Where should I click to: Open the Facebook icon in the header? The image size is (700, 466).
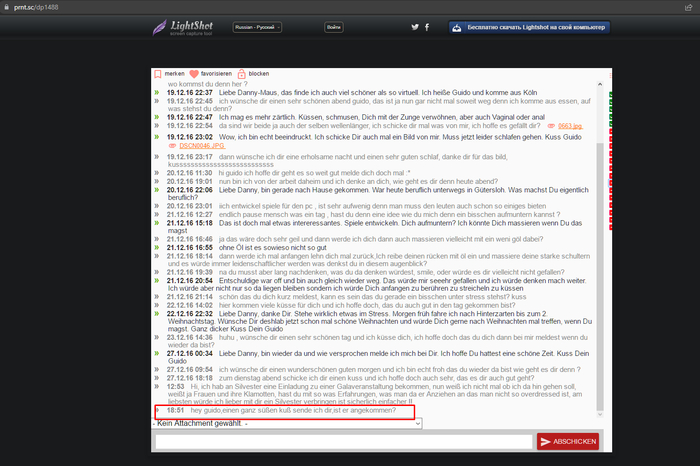point(427,27)
